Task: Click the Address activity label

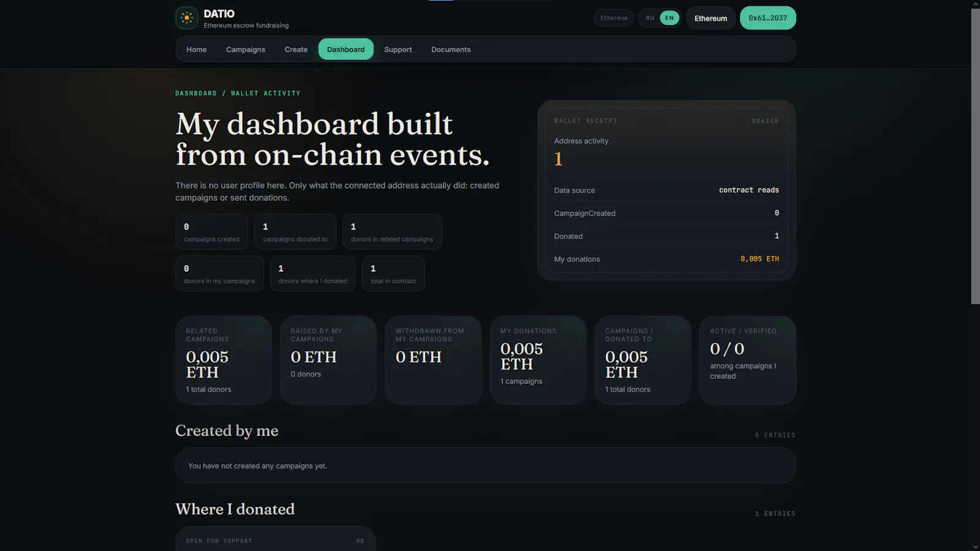Action: [581, 141]
